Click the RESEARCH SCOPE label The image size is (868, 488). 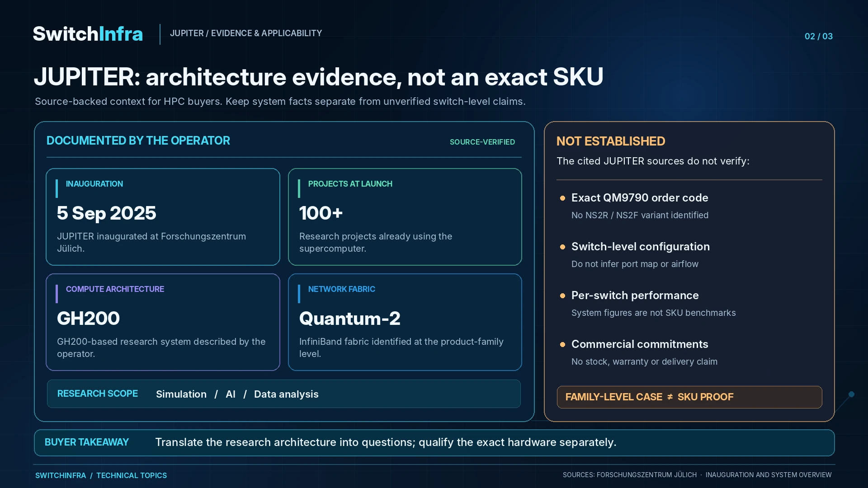(x=98, y=394)
